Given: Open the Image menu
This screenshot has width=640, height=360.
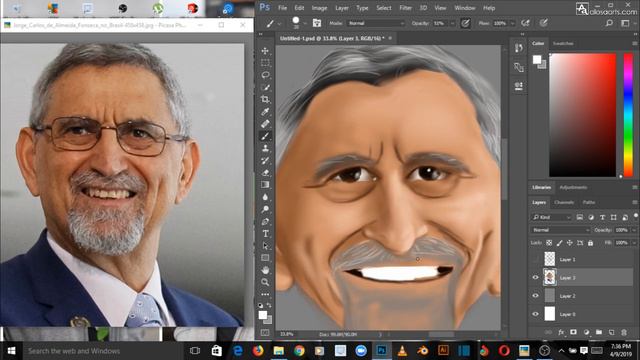Looking at the screenshot, I should [x=319, y=8].
